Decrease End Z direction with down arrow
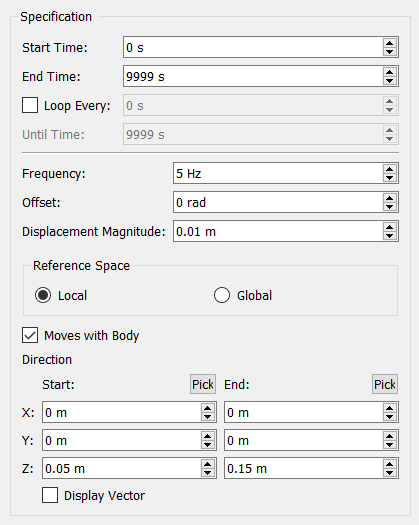Screen dimensions: 419x525 389,472
